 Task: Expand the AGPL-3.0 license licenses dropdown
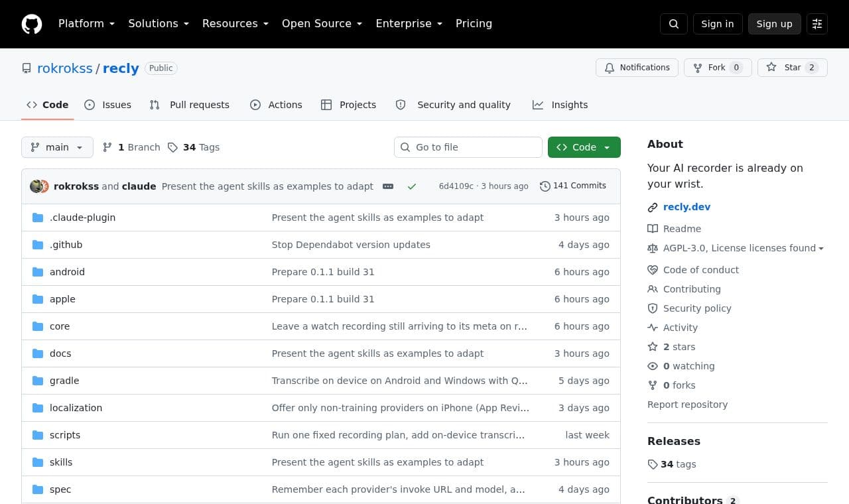point(736,248)
